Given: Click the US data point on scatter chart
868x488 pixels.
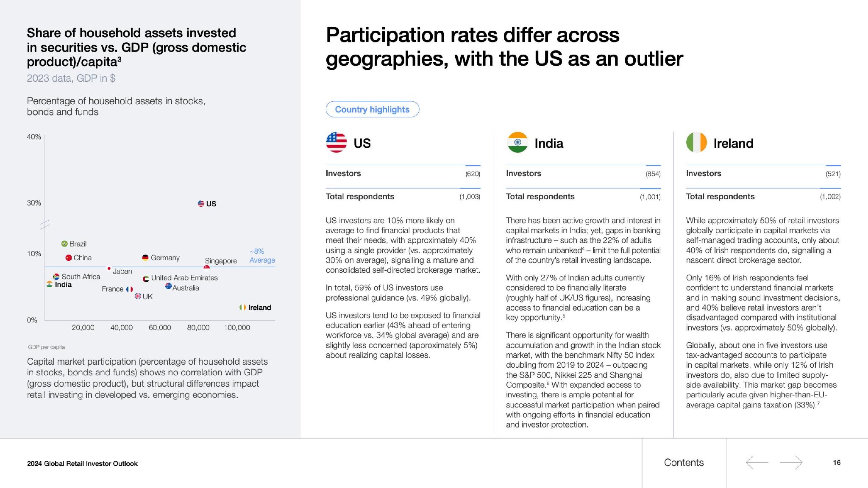Looking at the screenshot, I should click(201, 204).
